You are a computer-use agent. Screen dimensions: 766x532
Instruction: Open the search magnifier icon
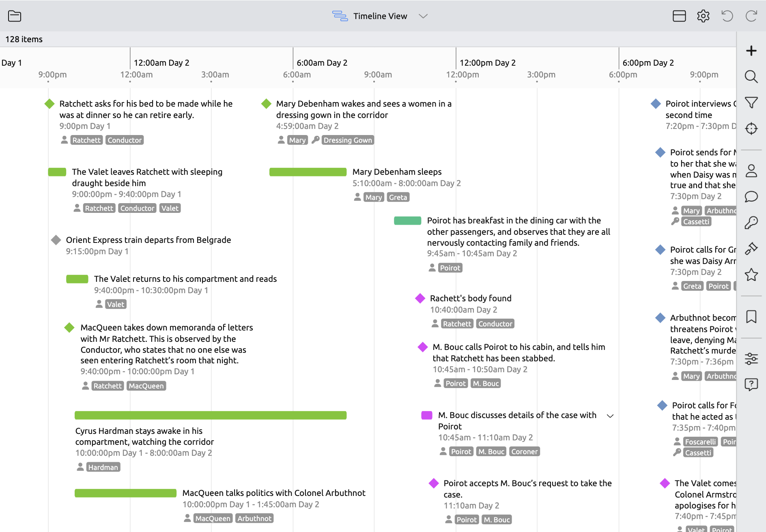tap(751, 77)
